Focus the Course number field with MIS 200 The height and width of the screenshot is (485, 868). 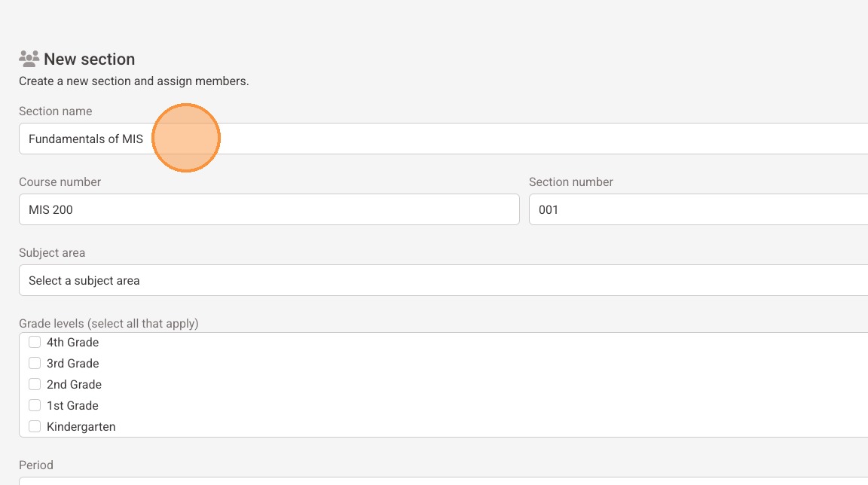pos(269,209)
